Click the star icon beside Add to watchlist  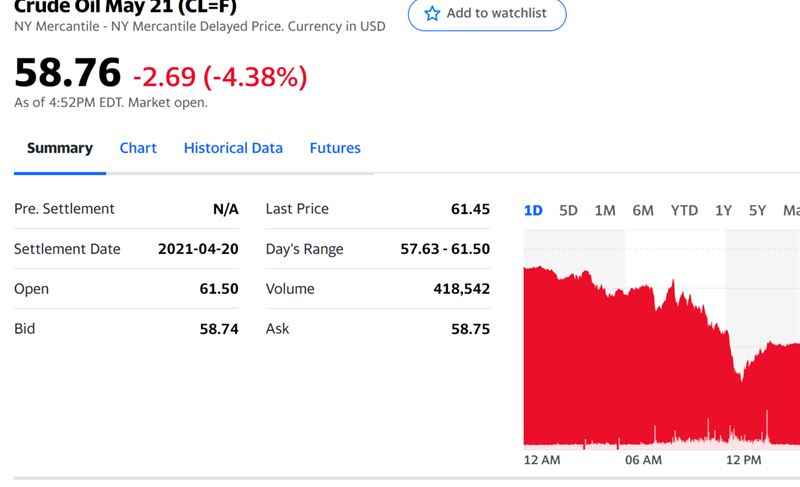click(432, 14)
